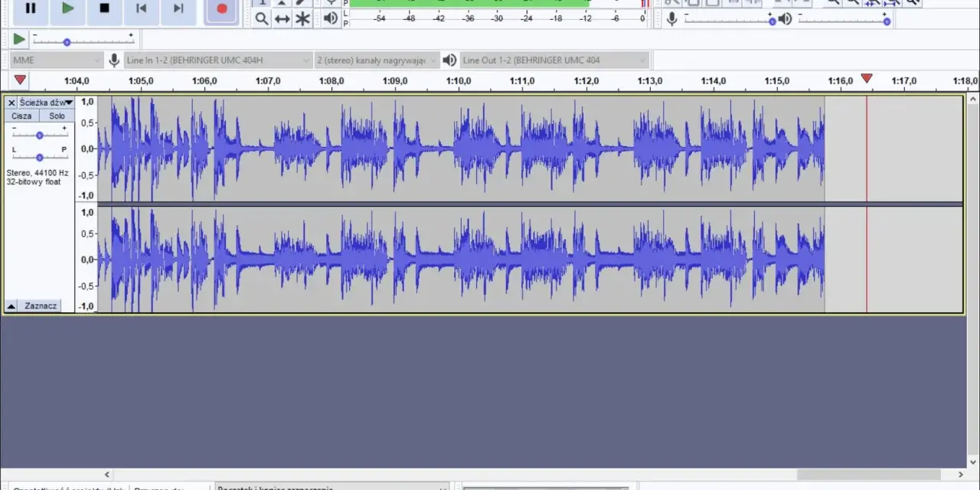Viewport: 980px width, 490px height.
Task: Stop playback with the Stop button
Action: point(104,8)
